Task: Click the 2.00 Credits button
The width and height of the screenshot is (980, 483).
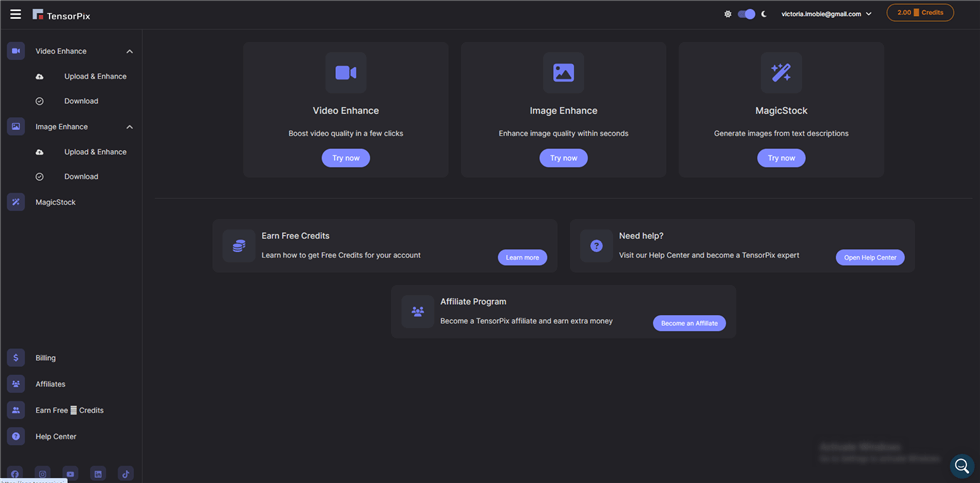Action: 920,12
